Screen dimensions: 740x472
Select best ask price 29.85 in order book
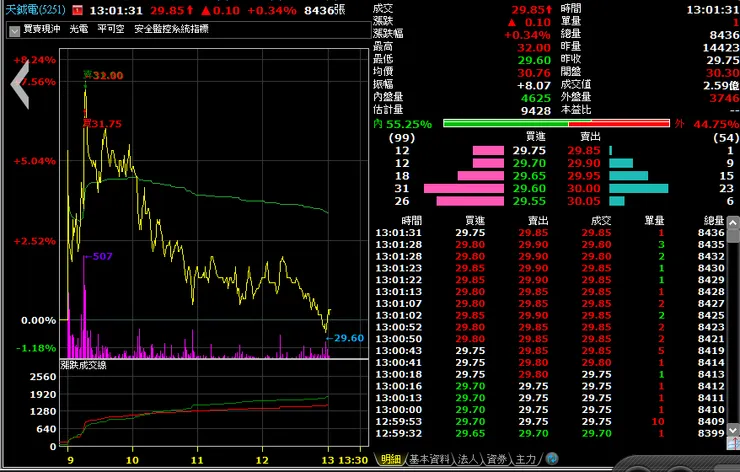584,151
